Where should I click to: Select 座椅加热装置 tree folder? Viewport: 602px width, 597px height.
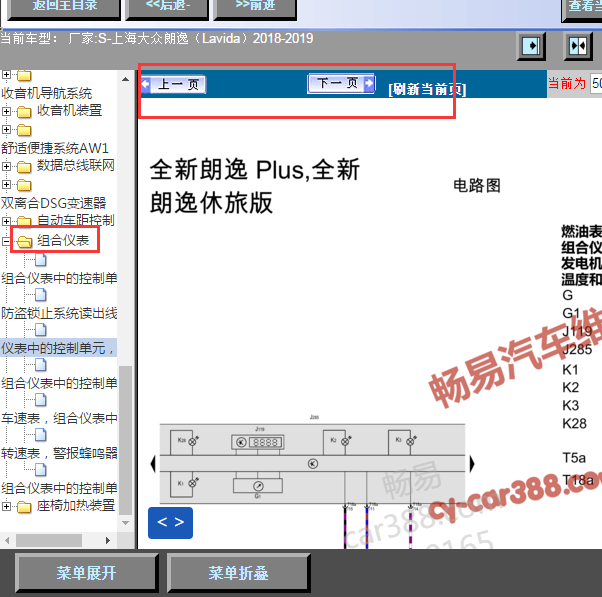[x=76, y=505]
